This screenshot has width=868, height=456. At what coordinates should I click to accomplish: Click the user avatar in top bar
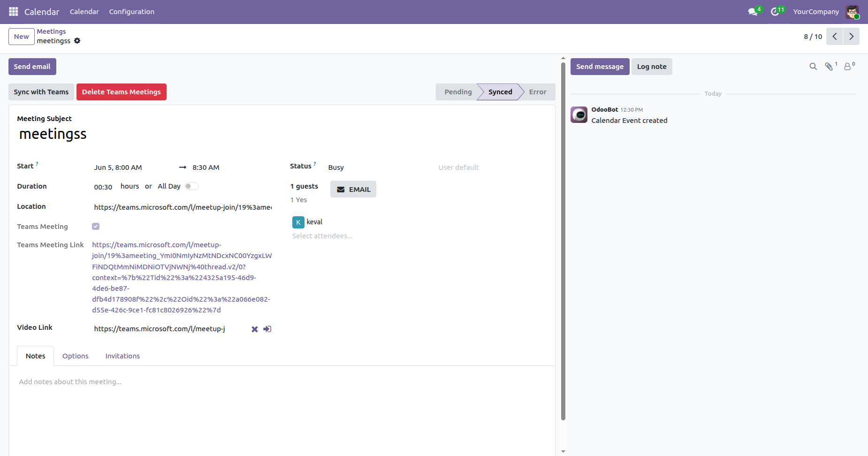click(x=852, y=12)
